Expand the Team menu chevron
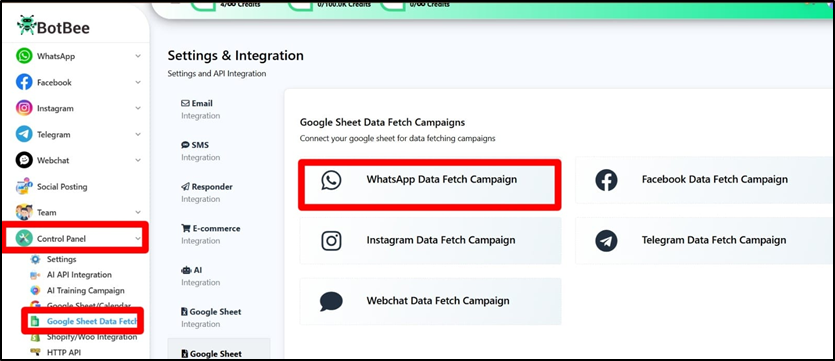 138,212
